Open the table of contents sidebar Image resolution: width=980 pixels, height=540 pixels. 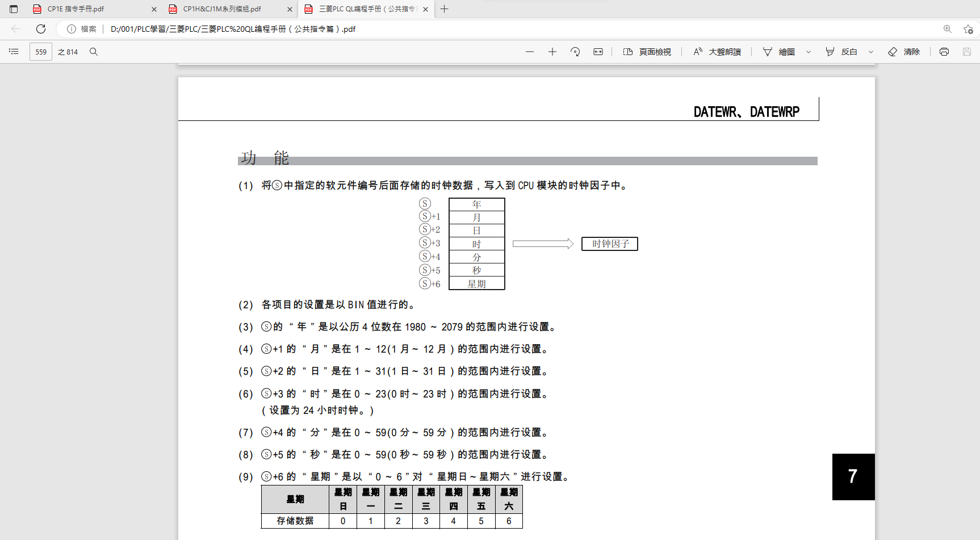click(14, 52)
